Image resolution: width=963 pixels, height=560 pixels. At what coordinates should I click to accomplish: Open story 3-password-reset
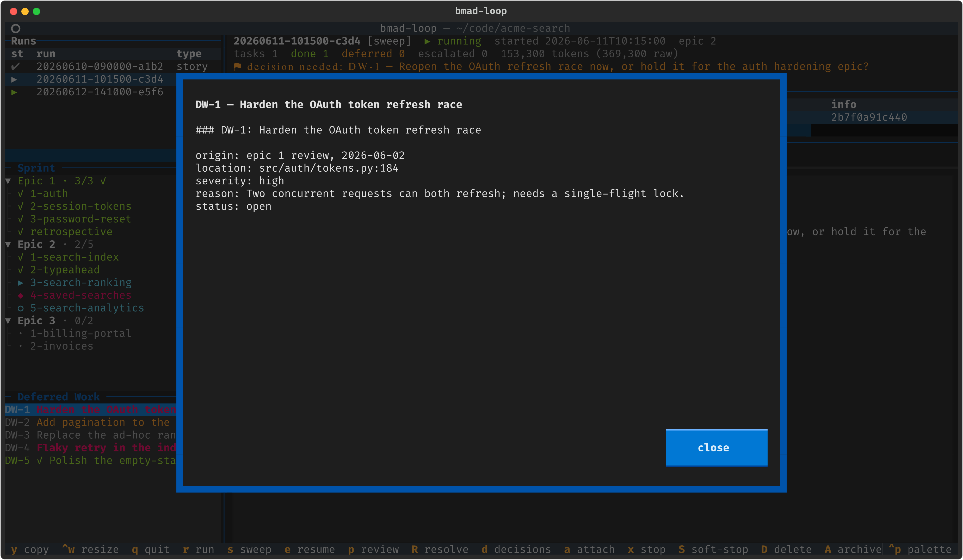pyautogui.click(x=81, y=219)
